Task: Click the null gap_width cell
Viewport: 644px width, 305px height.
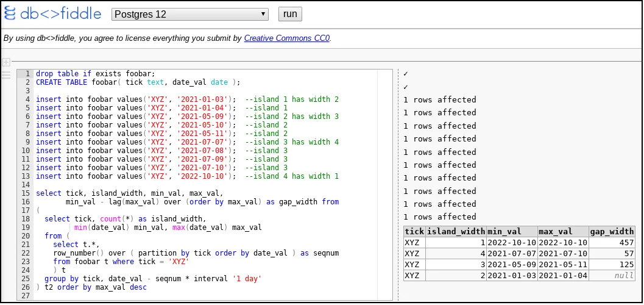Action: (x=612, y=275)
